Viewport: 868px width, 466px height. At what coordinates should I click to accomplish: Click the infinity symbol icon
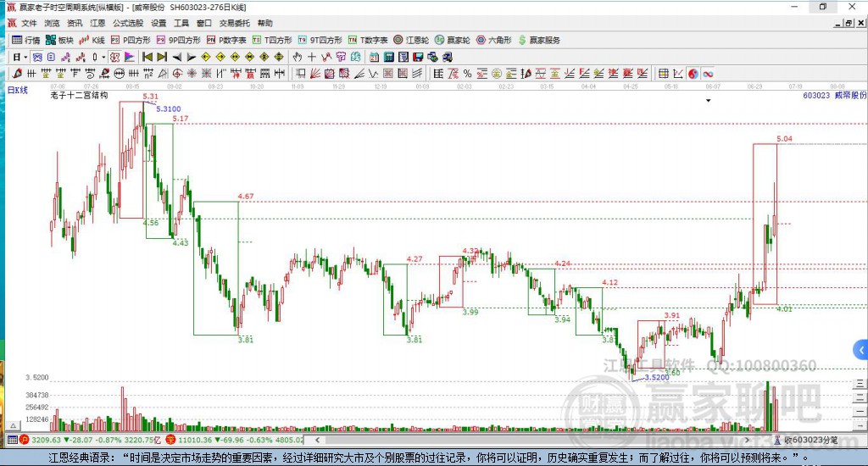(x=708, y=74)
